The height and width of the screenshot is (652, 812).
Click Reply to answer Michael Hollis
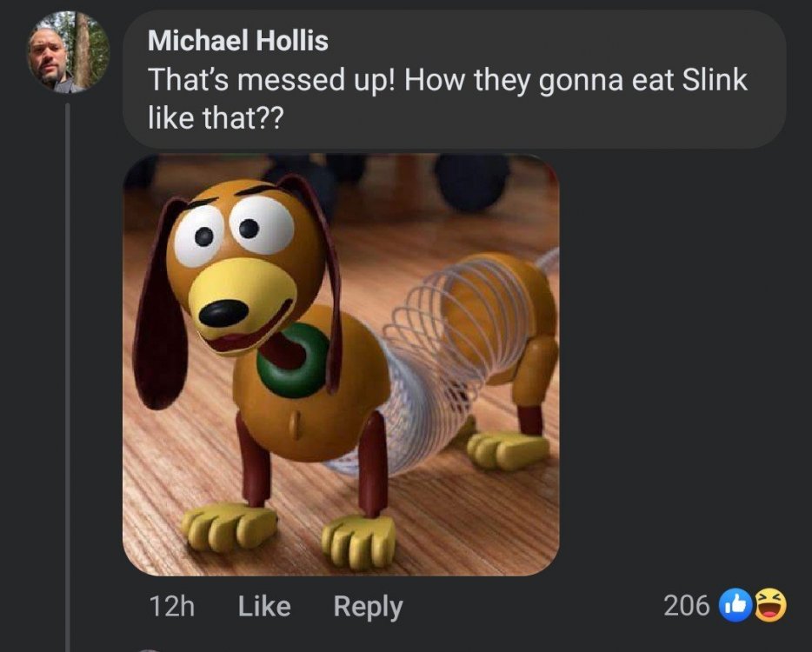coord(368,607)
